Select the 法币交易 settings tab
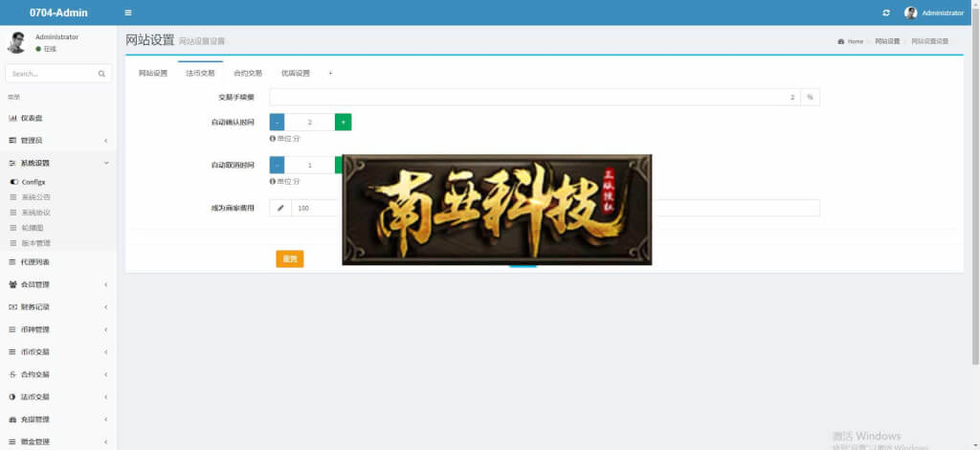 click(200, 73)
